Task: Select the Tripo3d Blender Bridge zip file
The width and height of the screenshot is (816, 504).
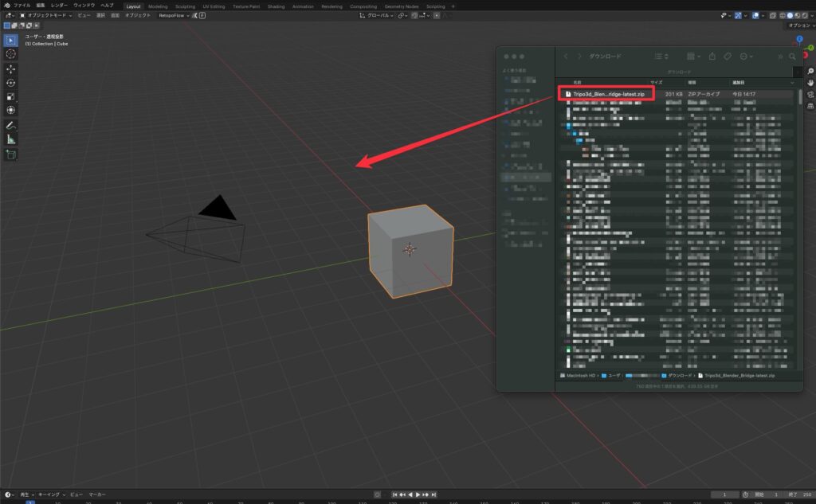Action: coord(605,94)
